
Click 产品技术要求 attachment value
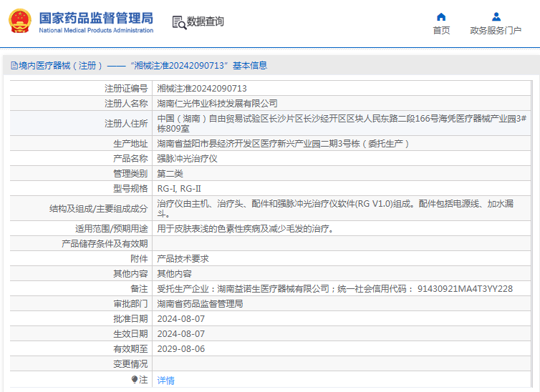[x=183, y=258]
